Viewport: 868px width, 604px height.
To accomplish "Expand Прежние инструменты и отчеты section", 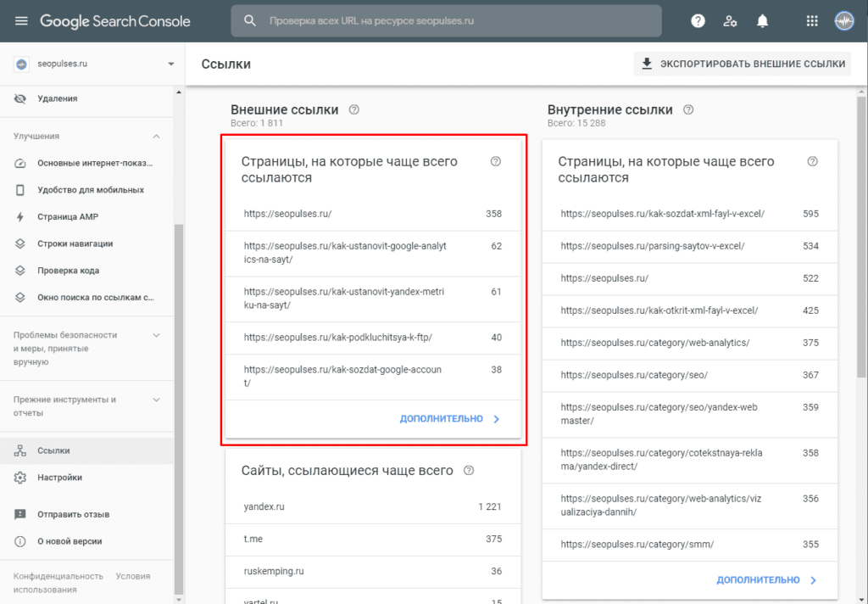I will (156, 400).
